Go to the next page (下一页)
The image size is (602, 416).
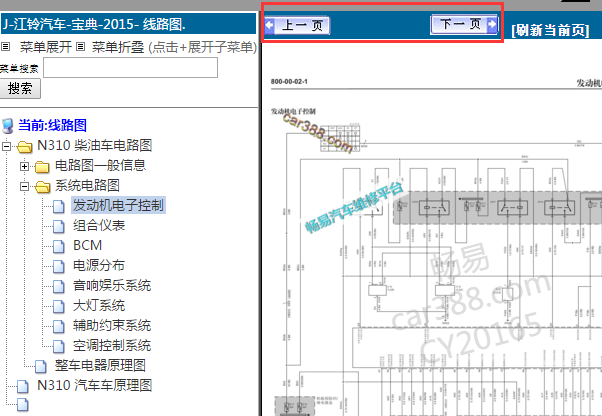[464, 24]
